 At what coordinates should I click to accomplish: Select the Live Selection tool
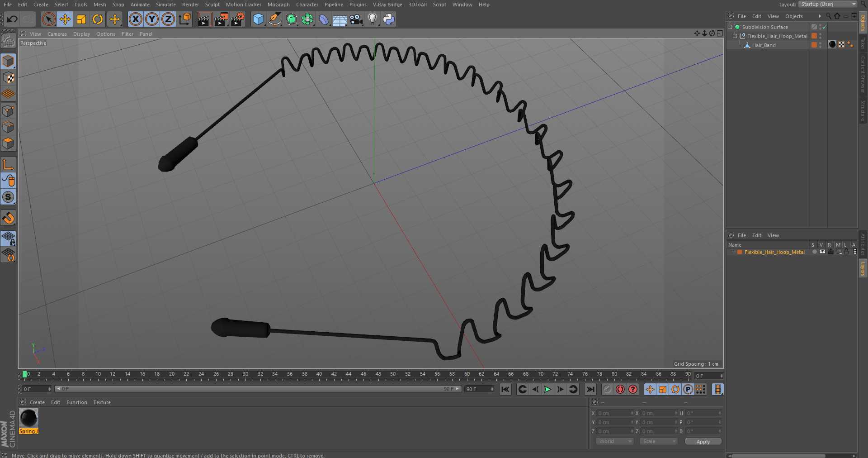point(49,19)
